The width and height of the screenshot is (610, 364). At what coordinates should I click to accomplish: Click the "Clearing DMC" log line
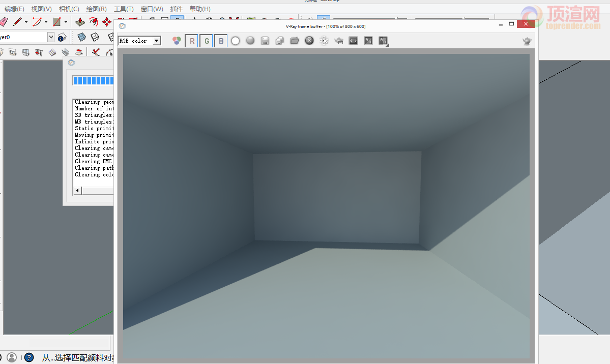(94, 161)
